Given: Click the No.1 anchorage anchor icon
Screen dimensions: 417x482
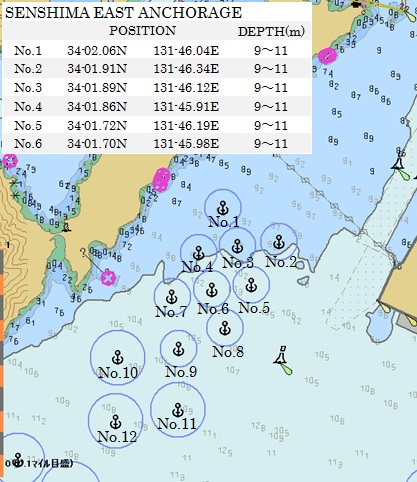Looking at the screenshot, I should click(x=223, y=208).
